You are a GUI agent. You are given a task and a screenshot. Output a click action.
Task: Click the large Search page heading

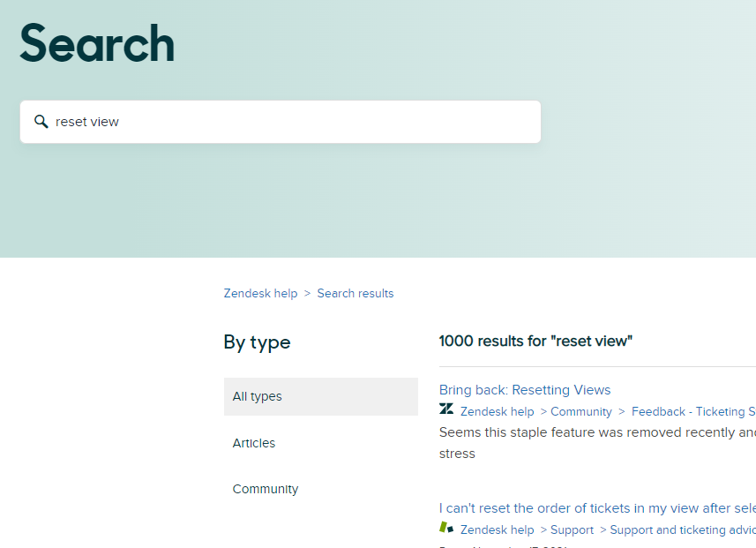click(x=97, y=44)
